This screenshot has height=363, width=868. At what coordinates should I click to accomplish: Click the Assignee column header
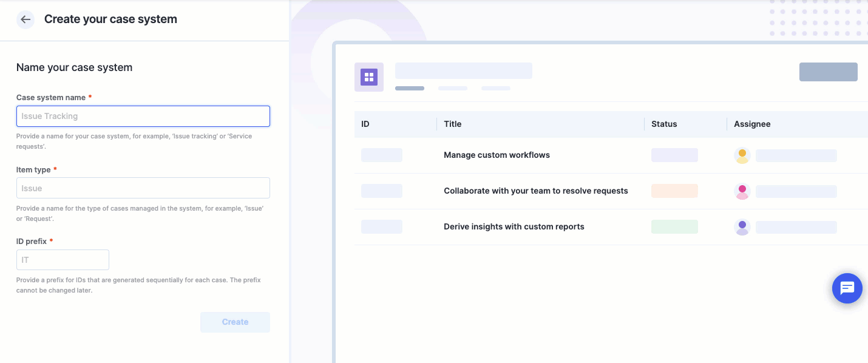coord(752,124)
